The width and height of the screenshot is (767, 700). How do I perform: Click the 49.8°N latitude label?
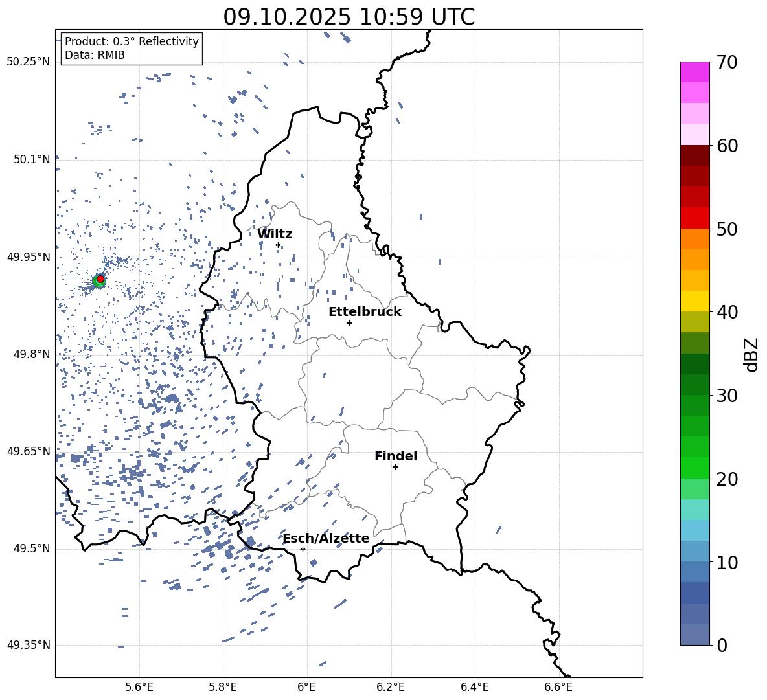click(32, 354)
